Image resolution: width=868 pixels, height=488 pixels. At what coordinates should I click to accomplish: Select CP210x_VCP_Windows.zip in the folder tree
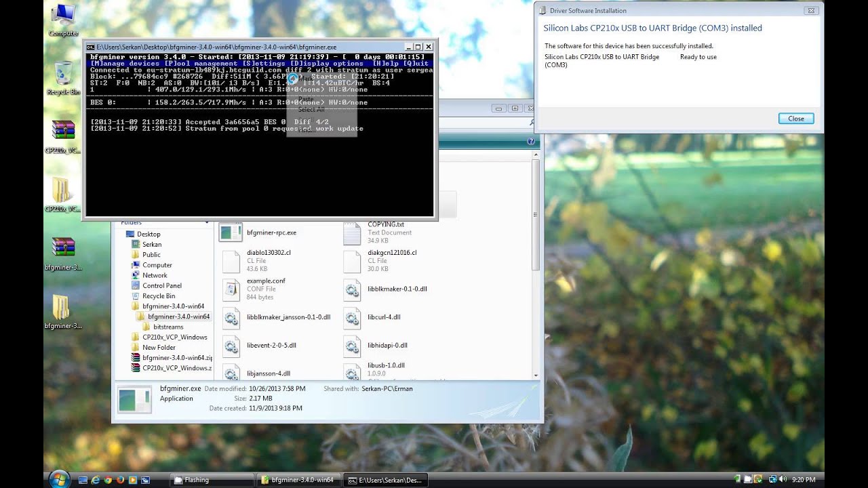pos(176,368)
